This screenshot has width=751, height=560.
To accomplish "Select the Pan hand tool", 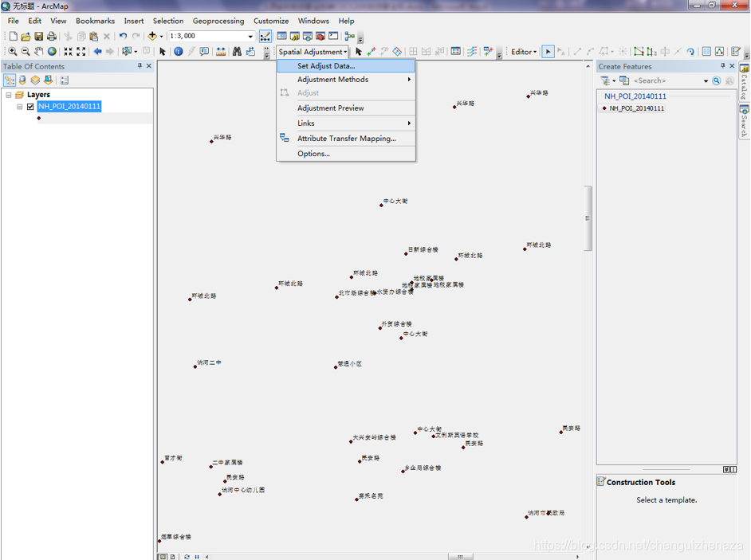I will [39, 51].
